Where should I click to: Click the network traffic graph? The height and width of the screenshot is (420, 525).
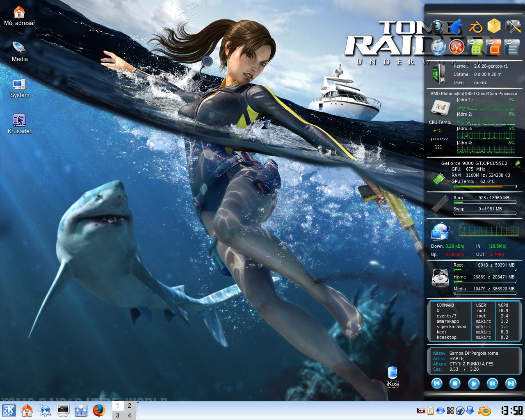pyautogui.click(x=488, y=231)
